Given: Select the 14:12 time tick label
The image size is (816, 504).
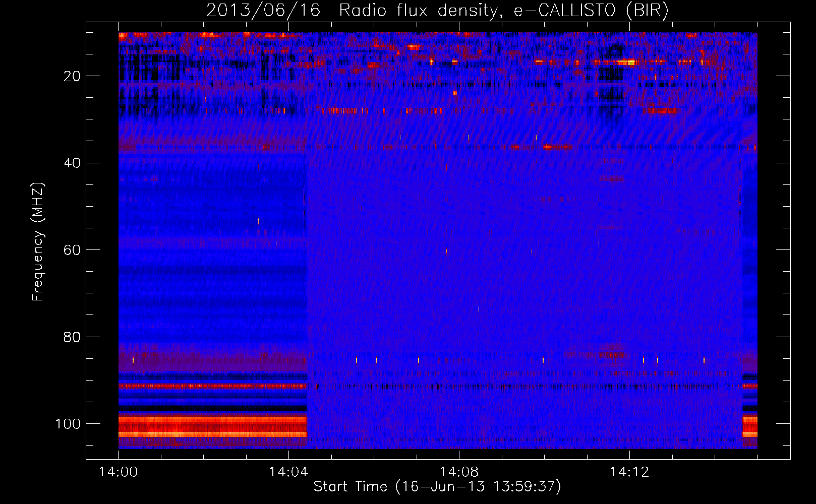Looking at the screenshot, I should [x=629, y=472].
